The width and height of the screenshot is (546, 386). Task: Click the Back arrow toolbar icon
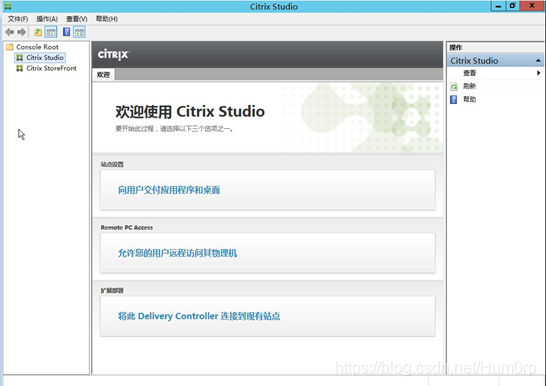tap(9, 32)
